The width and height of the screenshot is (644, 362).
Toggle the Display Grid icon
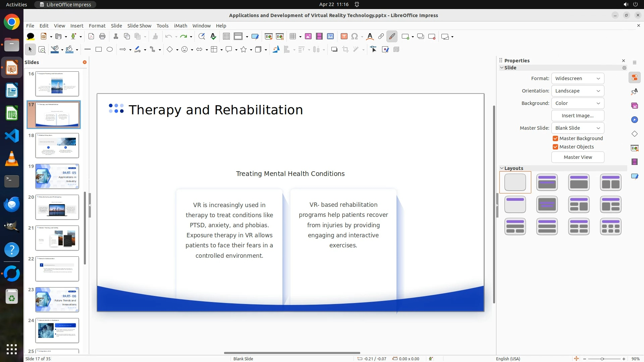(x=226, y=37)
